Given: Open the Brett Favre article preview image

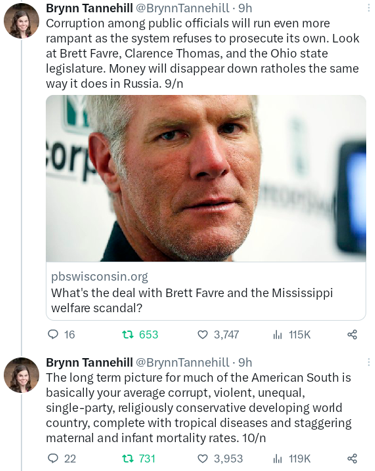Looking at the screenshot, I should click(206, 178).
